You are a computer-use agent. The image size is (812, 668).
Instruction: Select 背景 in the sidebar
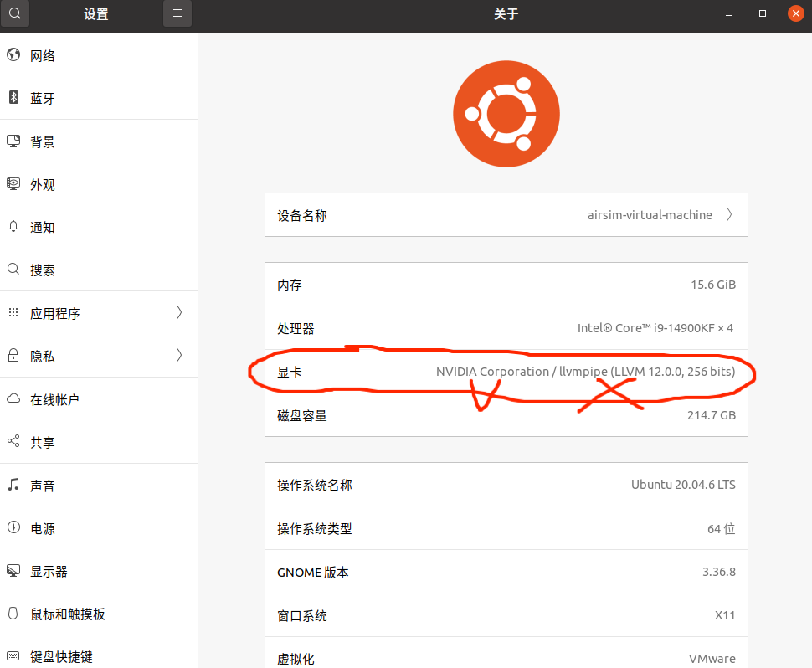pyautogui.click(x=99, y=141)
